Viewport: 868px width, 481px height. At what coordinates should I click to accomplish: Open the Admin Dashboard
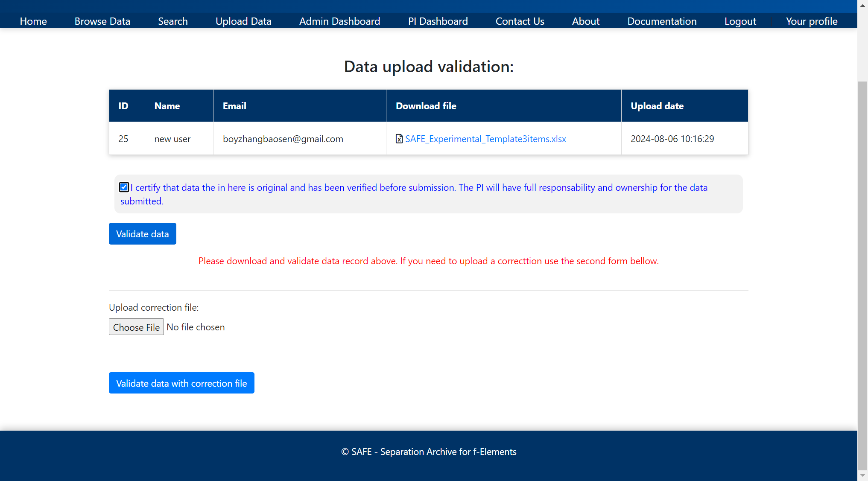click(x=340, y=21)
